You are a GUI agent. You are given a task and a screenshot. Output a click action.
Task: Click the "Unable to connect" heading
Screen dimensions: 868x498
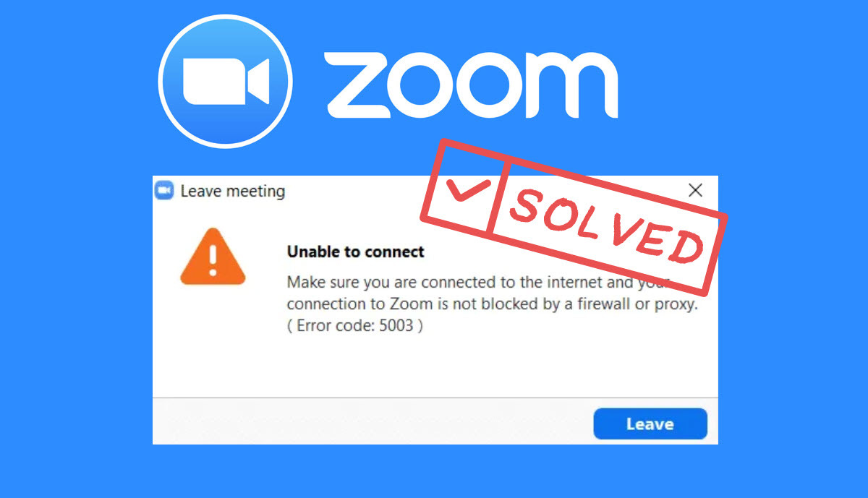(x=355, y=252)
